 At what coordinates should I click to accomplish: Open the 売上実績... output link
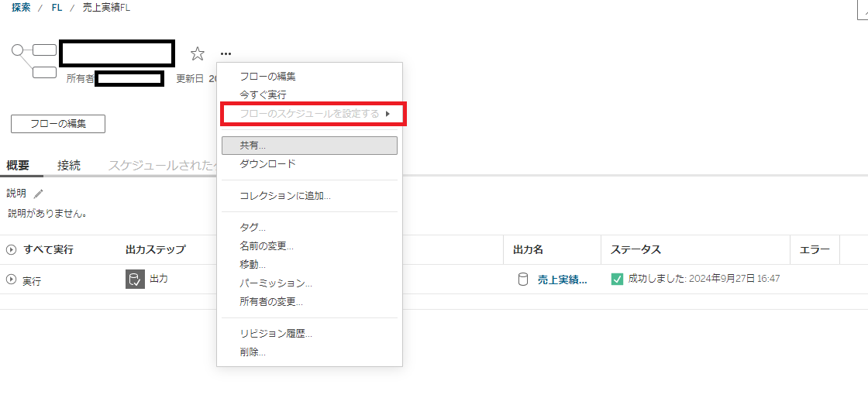563,280
